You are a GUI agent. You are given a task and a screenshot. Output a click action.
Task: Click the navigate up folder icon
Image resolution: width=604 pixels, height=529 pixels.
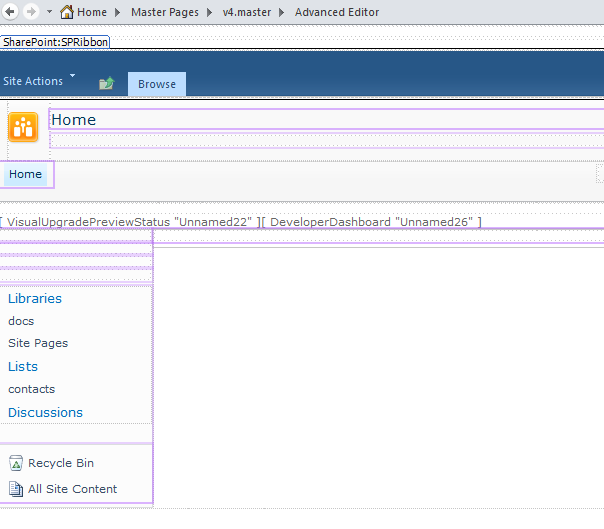coord(107,83)
